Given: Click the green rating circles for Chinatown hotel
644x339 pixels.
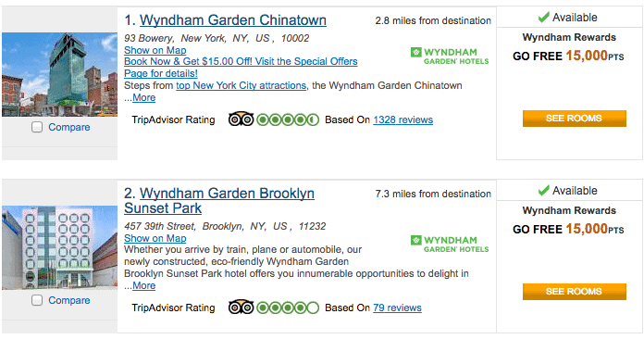Looking at the screenshot, I should pos(288,119).
